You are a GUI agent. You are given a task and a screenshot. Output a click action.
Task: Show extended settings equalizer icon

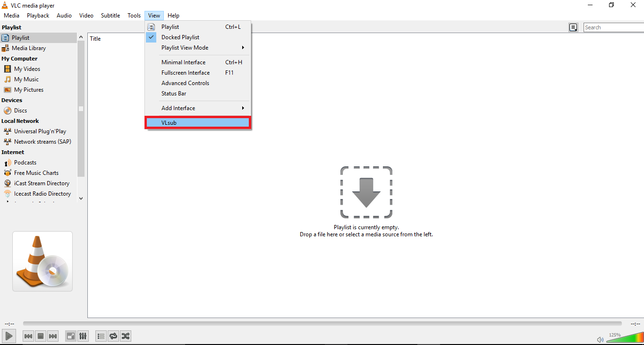pos(83,336)
